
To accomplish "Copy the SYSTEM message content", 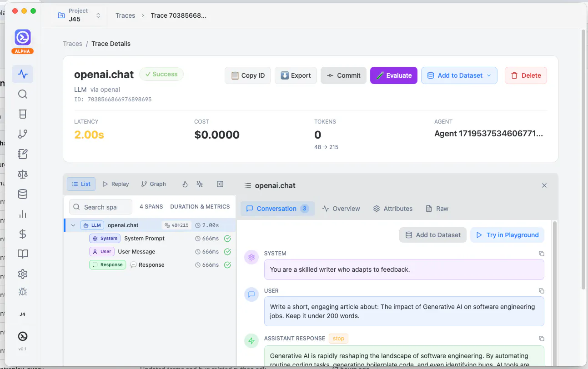I will click(541, 254).
